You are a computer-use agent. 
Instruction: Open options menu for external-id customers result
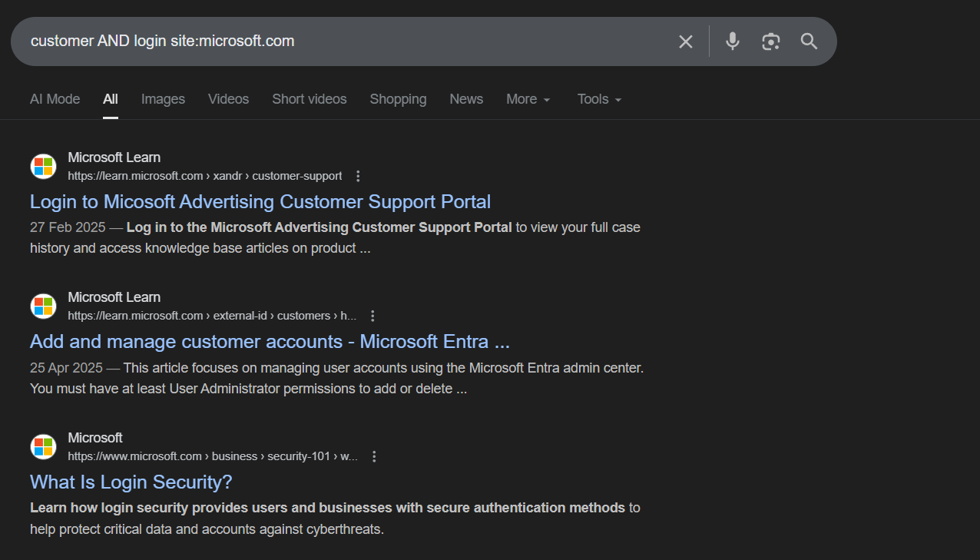[372, 316]
